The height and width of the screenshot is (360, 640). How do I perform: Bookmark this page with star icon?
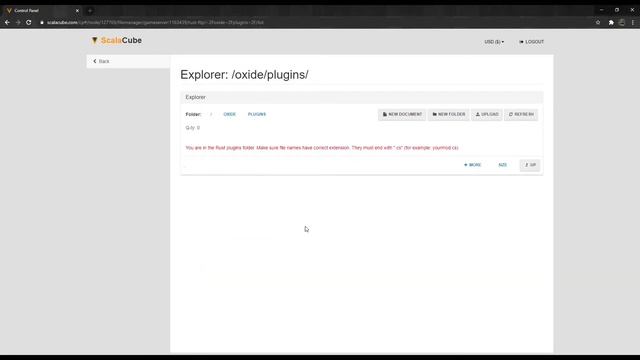598,22
